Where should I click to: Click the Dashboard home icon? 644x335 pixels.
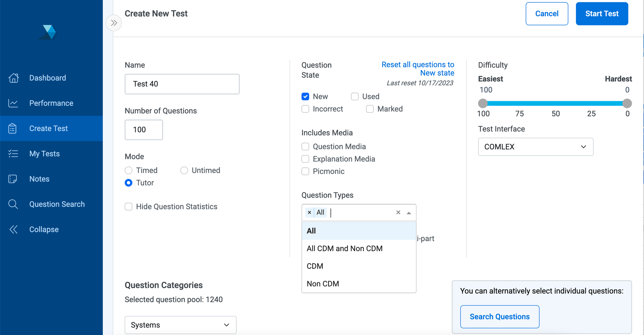pyautogui.click(x=13, y=78)
